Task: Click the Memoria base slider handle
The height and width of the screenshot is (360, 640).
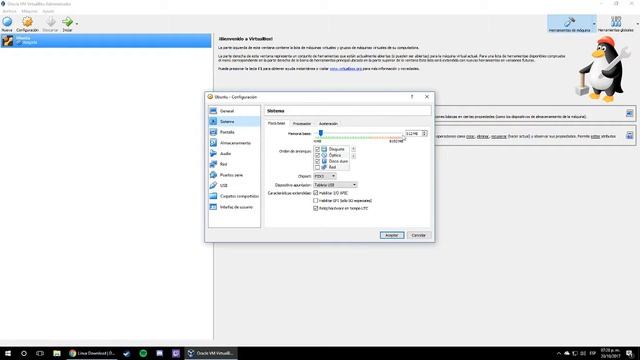Action: tap(321, 133)
